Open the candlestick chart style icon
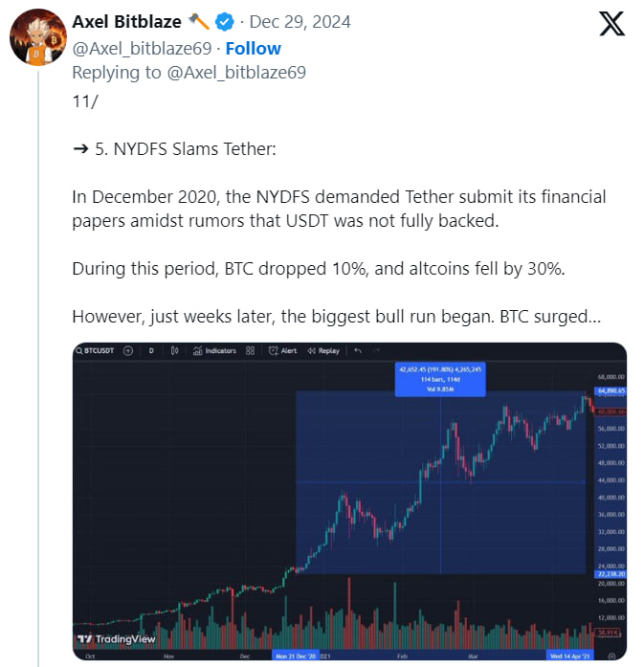The width and height of the screenshot is (644, 667). [x=175, y=351]
